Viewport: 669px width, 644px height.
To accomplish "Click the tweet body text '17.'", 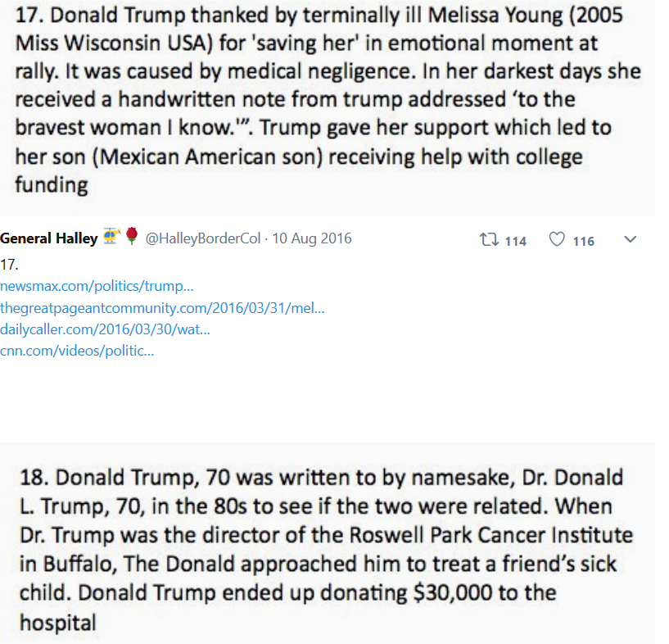I will (x=9, y=265).
